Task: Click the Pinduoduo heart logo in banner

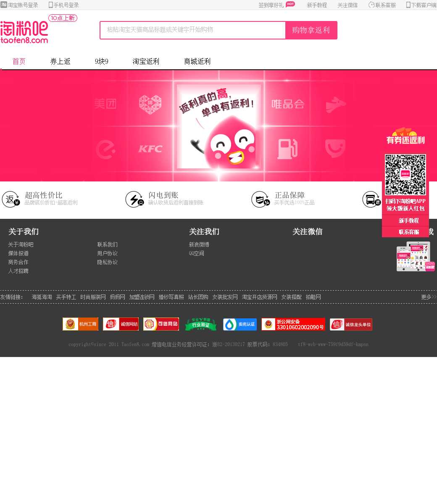Action: [150, 105]
